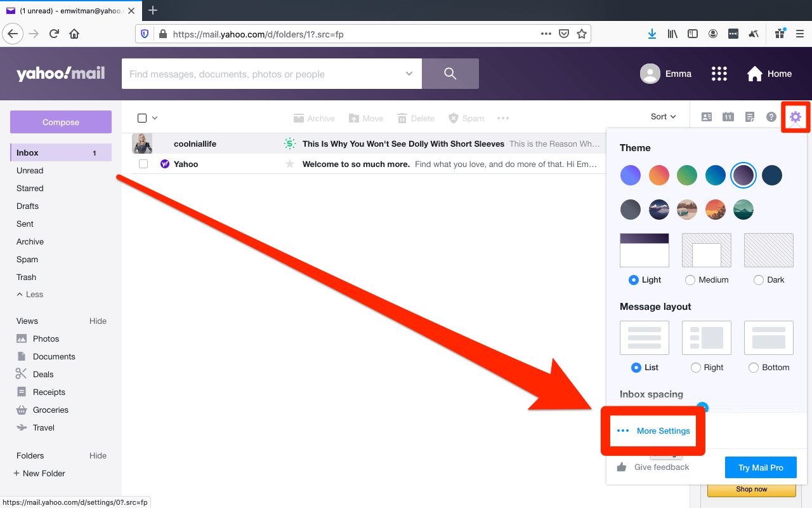Select the Dark theme radio button
This screenshot has width=812, height=508.
[758, 280]
